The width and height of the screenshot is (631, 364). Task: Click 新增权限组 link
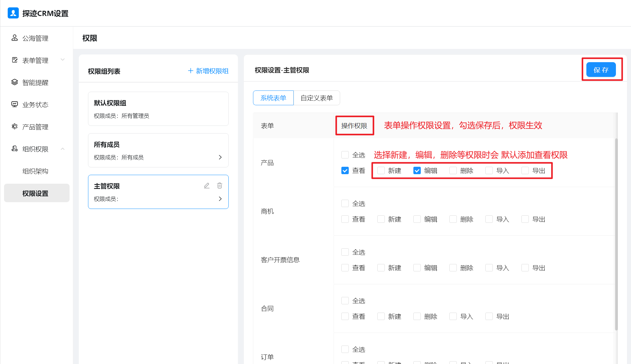[x=208, y=71]
